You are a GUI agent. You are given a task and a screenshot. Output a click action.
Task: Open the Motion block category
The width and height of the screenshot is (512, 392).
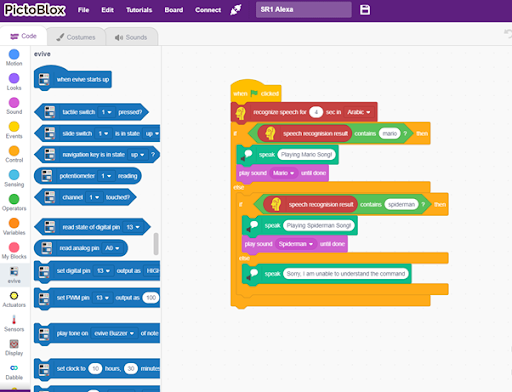[14, 57]
